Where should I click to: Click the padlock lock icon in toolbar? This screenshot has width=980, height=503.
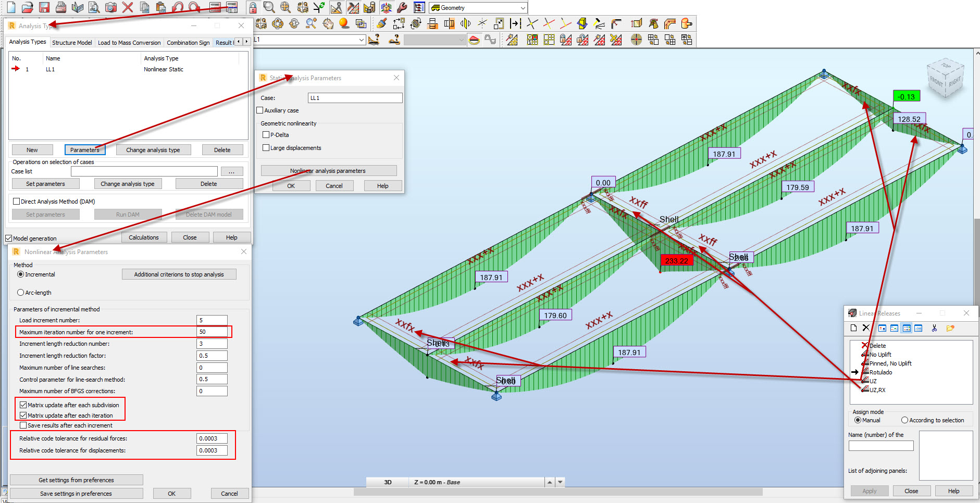click(x=253, y=7)
